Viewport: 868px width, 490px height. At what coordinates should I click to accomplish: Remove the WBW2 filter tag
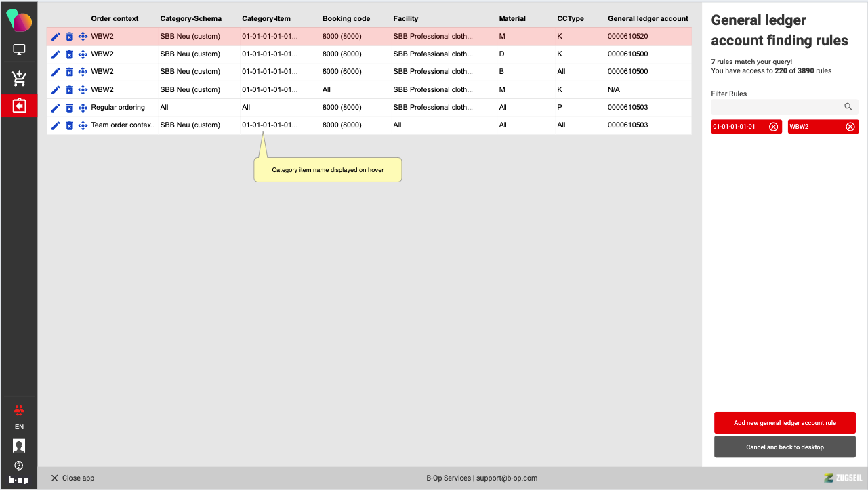pyautogui.click(x=850, y=127)
